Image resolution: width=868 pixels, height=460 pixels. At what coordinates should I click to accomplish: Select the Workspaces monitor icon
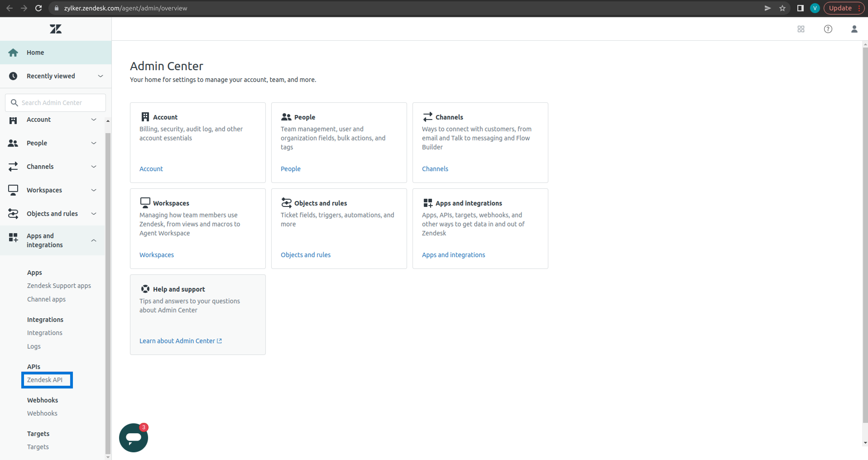click(13, 190)
